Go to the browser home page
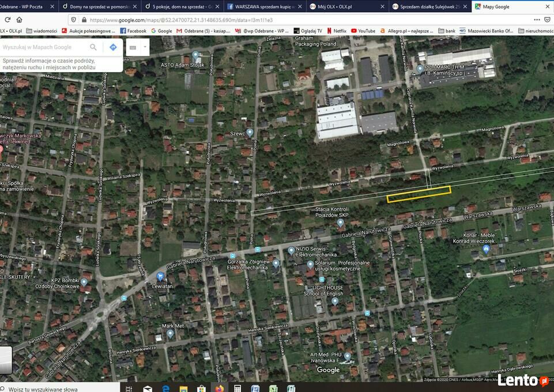The width and height of the screenshot is (554, 392). pos(20,20)
